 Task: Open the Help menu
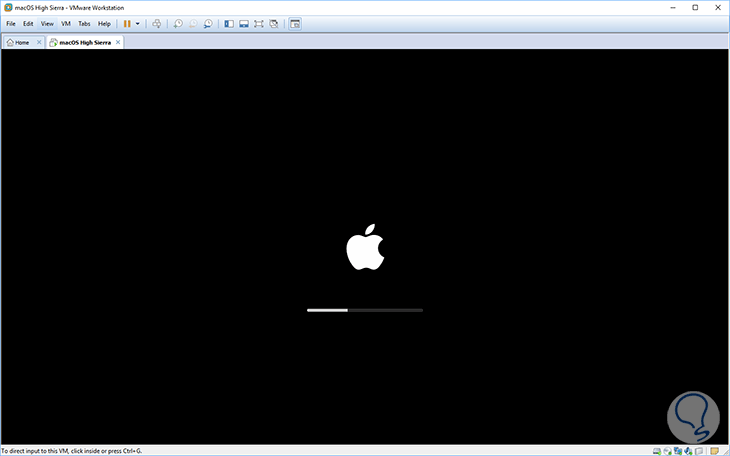coord(104,24)
